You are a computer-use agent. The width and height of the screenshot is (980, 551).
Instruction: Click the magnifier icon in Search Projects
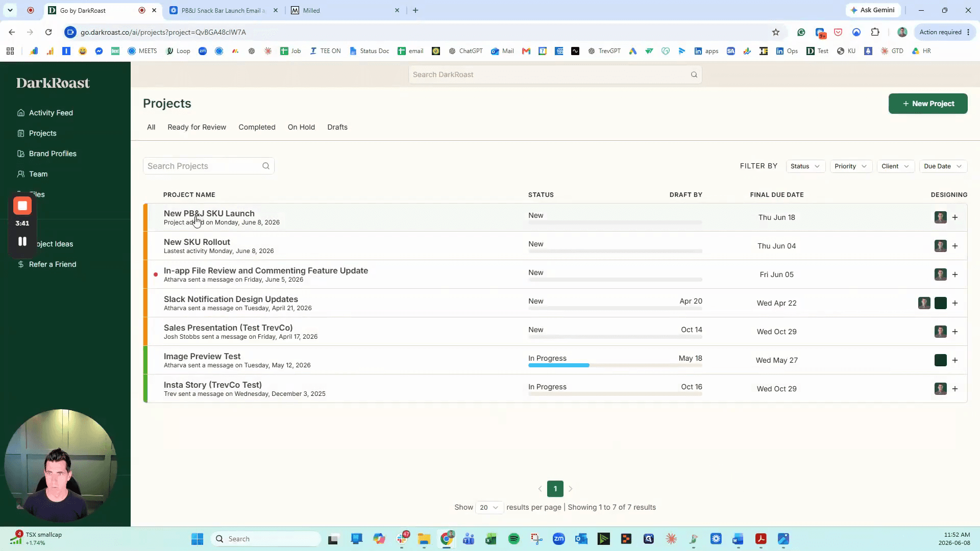(266, 166)
